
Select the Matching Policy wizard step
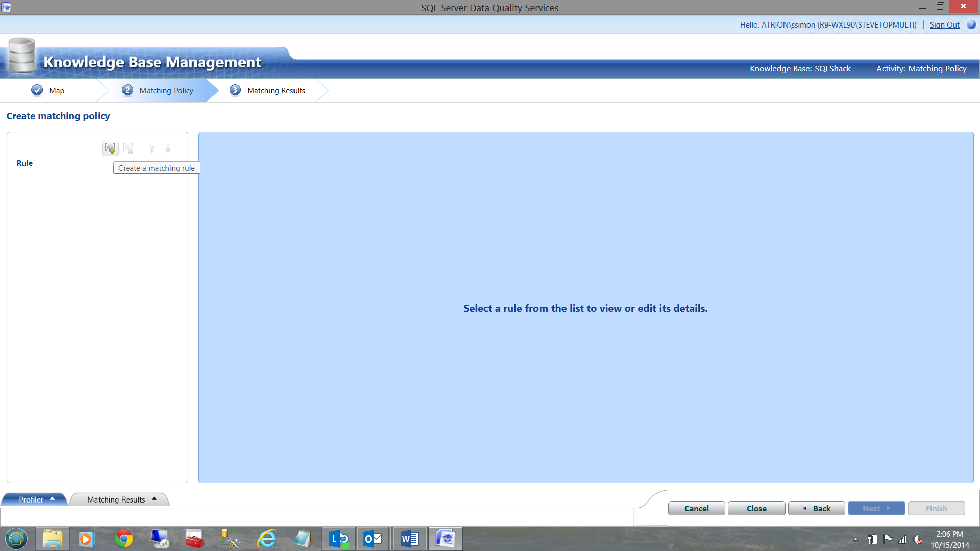(x=159, y=90)
